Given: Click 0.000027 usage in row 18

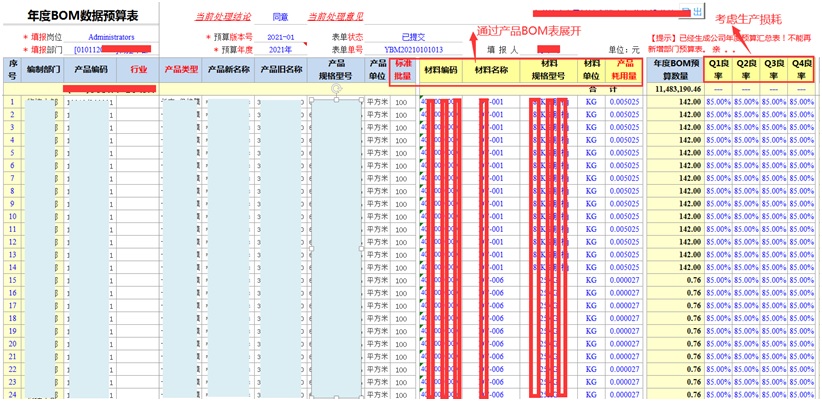Looking at the screenshot, I should (625, 318).
